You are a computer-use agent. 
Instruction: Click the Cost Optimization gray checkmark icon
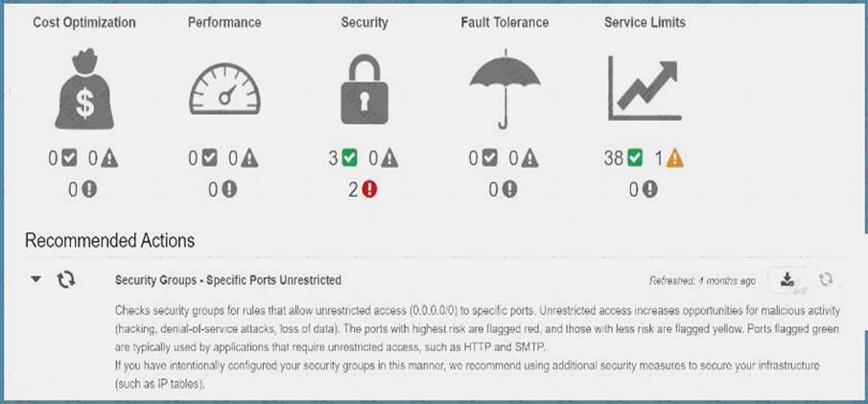tap(69, 158)
